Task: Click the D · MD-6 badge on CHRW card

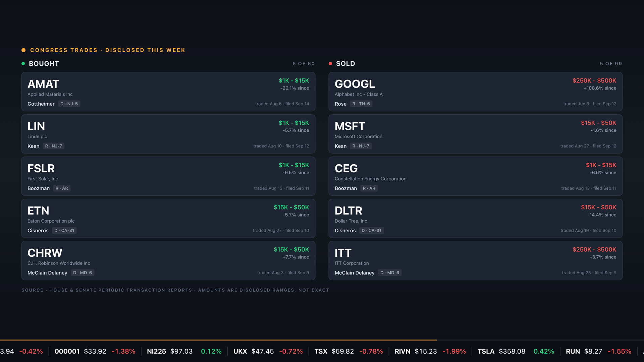Action: tap(83, 273)
